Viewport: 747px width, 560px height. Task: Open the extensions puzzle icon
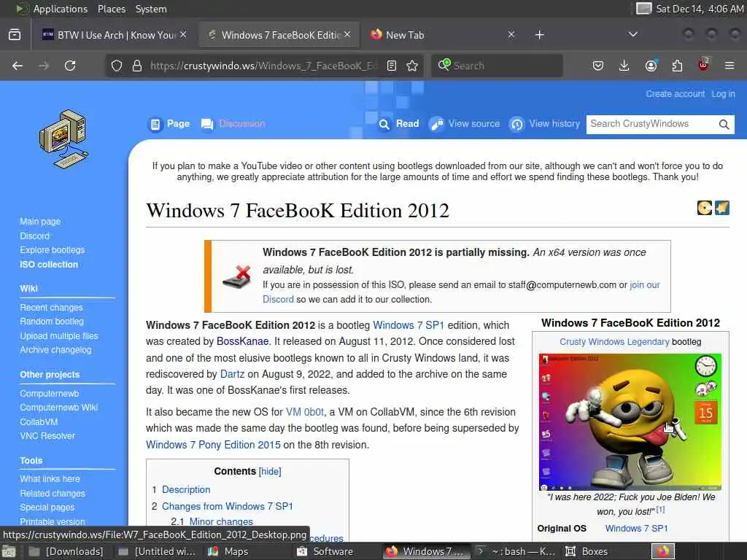pos(677,66)
